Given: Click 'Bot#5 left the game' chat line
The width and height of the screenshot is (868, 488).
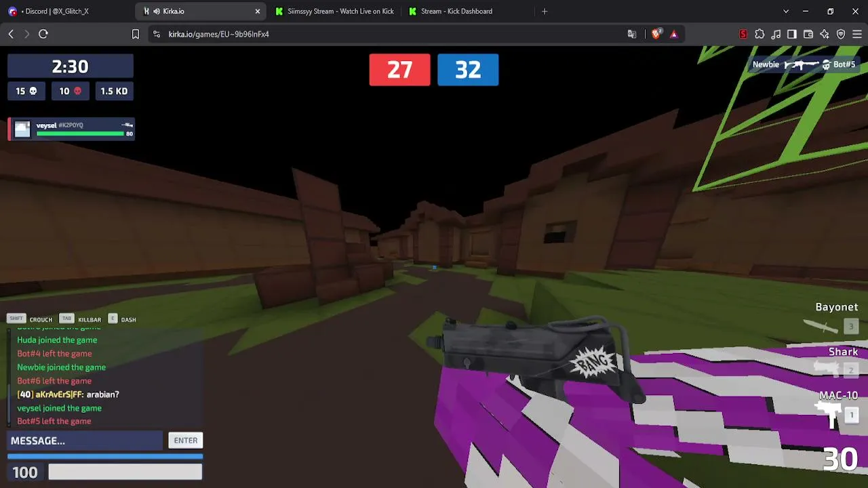Looking at the screenshot, I should click(x=54, y=422).
